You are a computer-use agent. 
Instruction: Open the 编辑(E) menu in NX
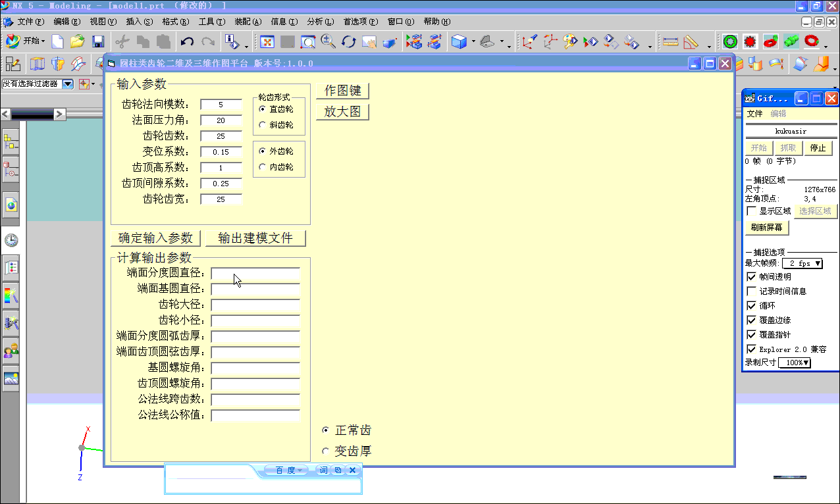[x=66, y=22]
